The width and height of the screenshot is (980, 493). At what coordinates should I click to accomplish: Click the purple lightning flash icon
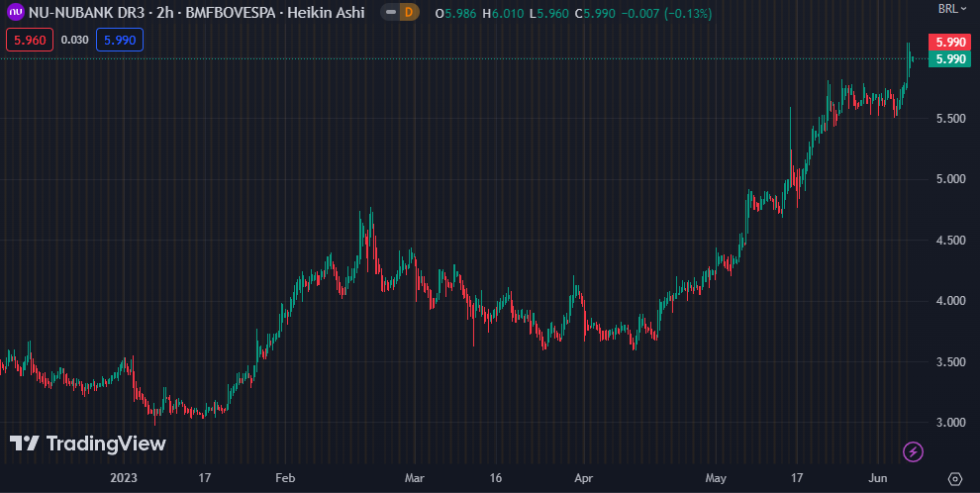pos(913,451)
